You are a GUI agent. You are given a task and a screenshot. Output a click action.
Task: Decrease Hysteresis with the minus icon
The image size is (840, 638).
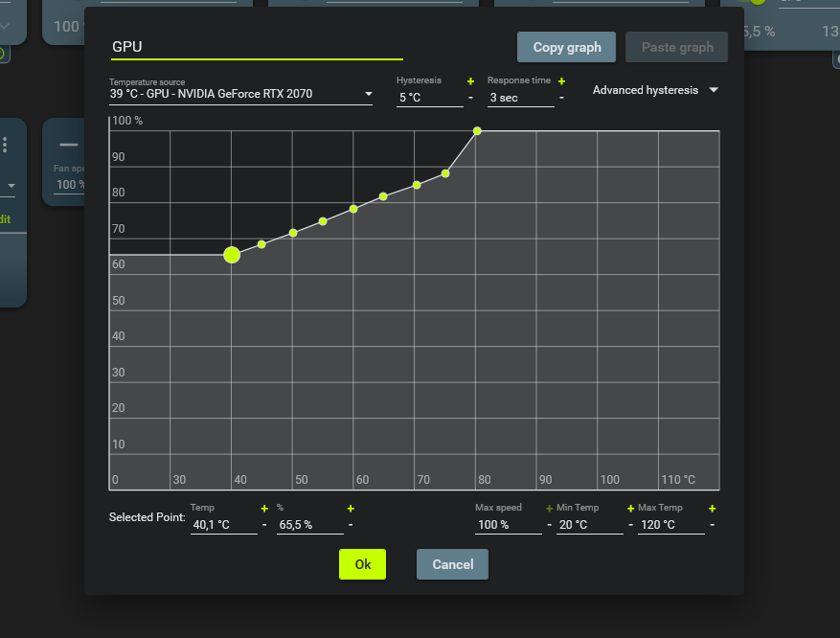(470, 97)
